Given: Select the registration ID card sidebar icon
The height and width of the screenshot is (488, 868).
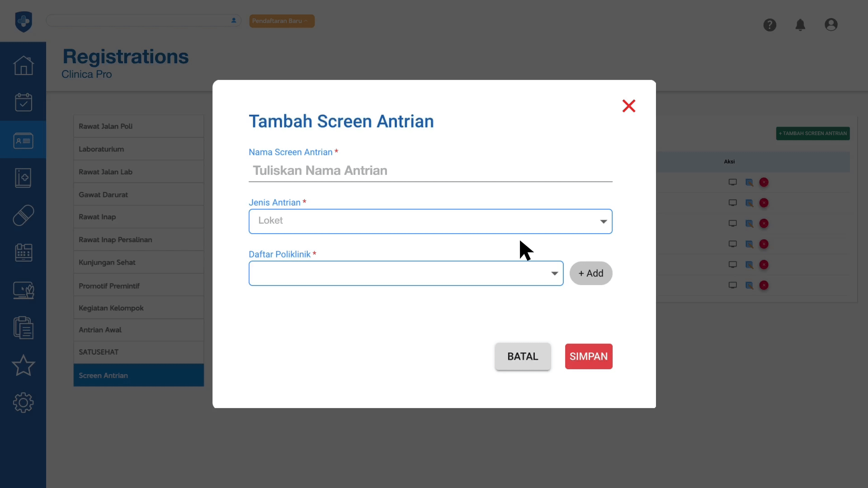Looking at the screenshot, I should click(24, 141).
